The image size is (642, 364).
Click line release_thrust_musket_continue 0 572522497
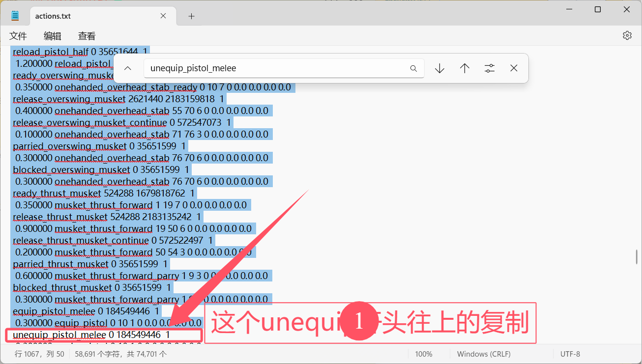pos(113,240)
